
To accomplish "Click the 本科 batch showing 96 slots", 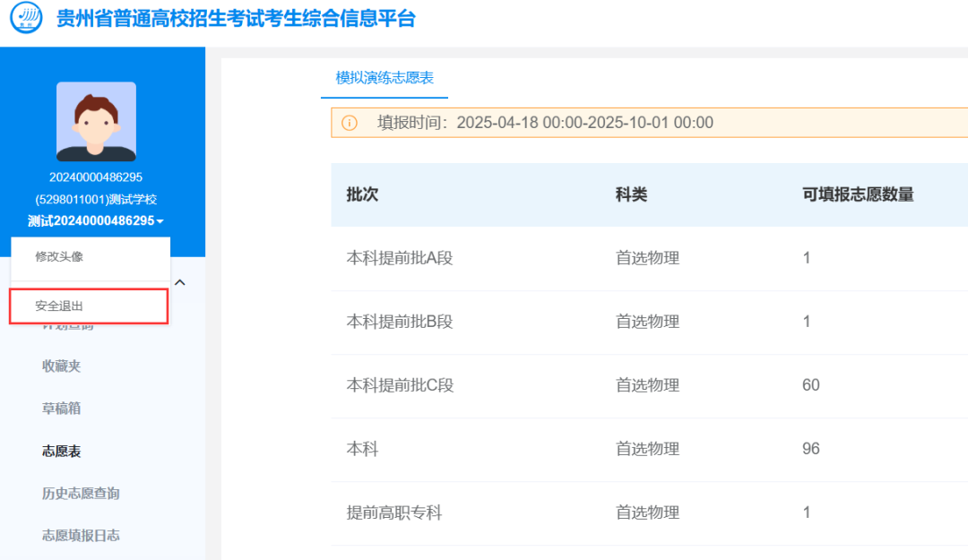I will pos(361,448).
